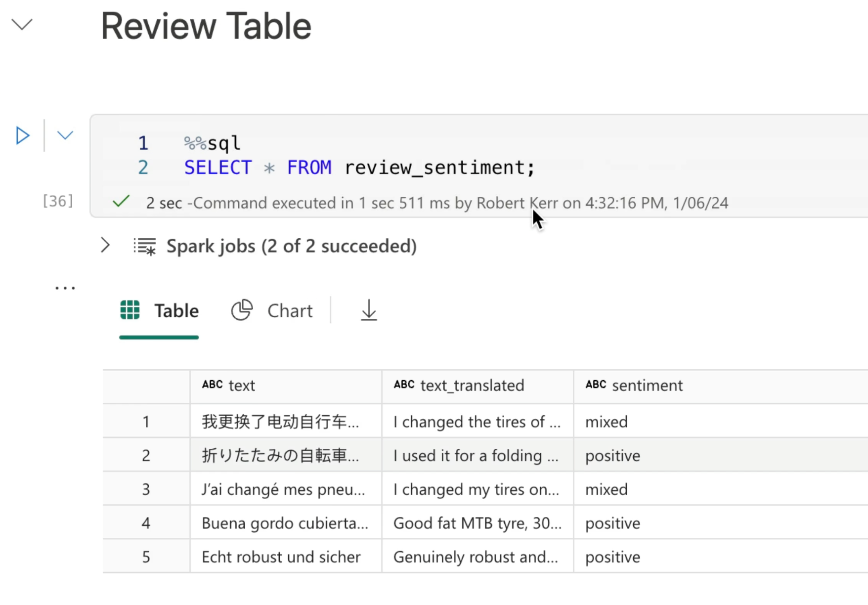Open the cell output ellipsis menu
The height and width of the screenshot is (605, 868).
click(x=65, y=288)
